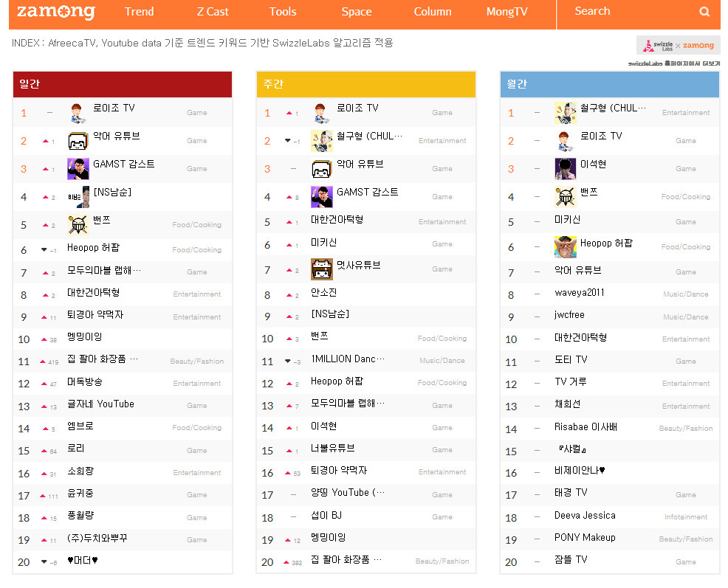Select the Tools menu item

coord(283,12)
